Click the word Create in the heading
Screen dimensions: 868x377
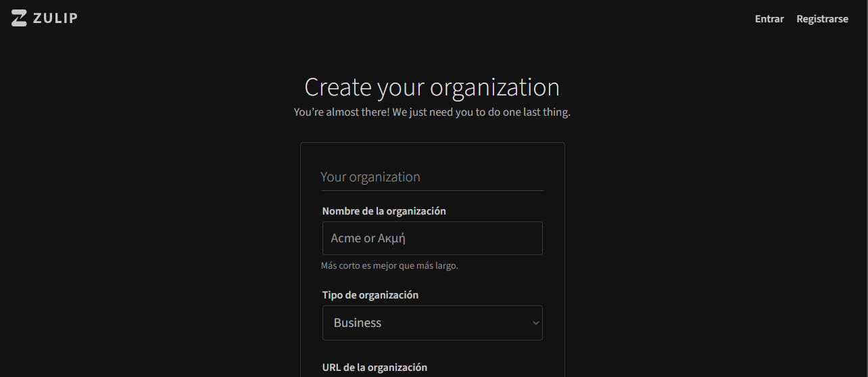pyautogui.click(x=338, y=87)
